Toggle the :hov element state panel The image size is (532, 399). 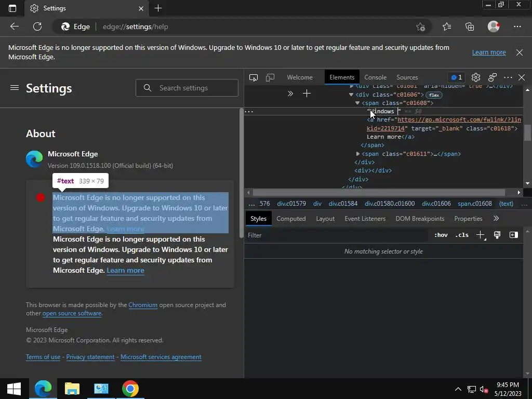[x=441, y=235]
